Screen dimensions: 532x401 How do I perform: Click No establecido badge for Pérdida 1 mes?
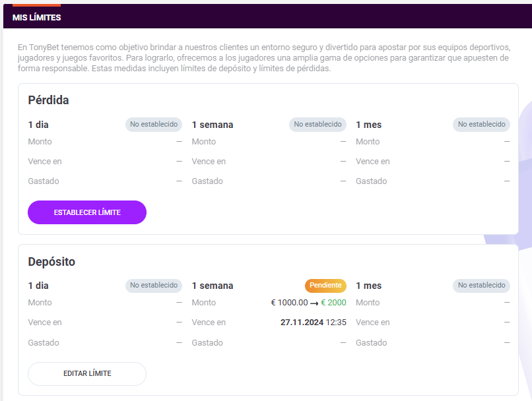481,125
